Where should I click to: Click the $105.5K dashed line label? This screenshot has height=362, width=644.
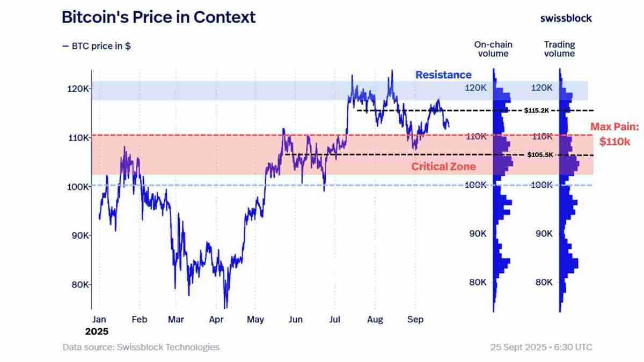tap(540, 155)
